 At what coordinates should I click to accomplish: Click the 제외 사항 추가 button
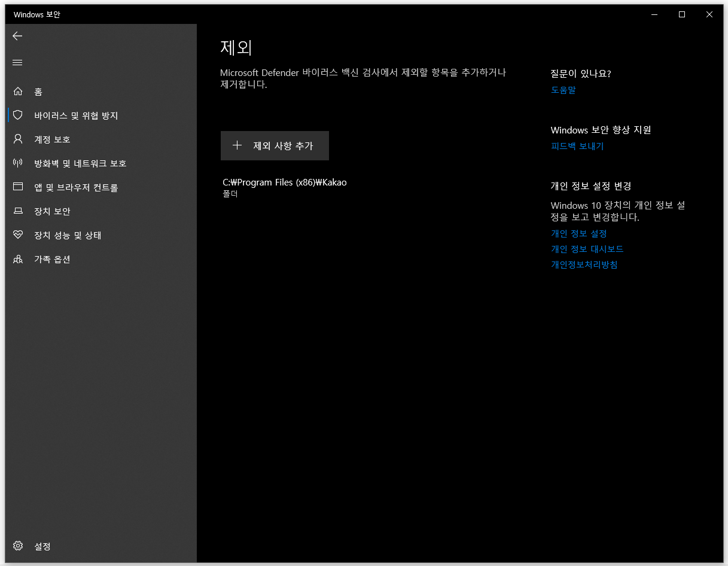point(275,145)
